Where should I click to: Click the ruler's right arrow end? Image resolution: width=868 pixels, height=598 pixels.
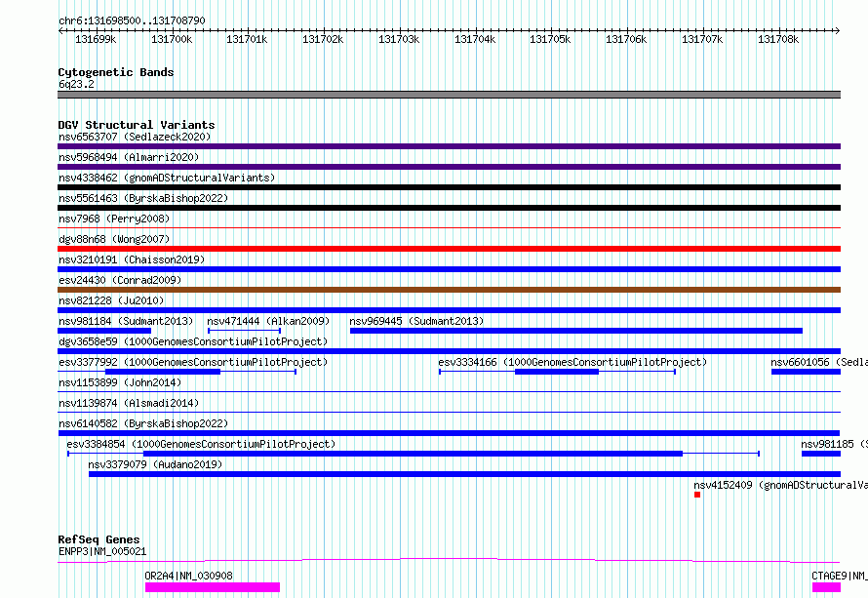point(838,31)
